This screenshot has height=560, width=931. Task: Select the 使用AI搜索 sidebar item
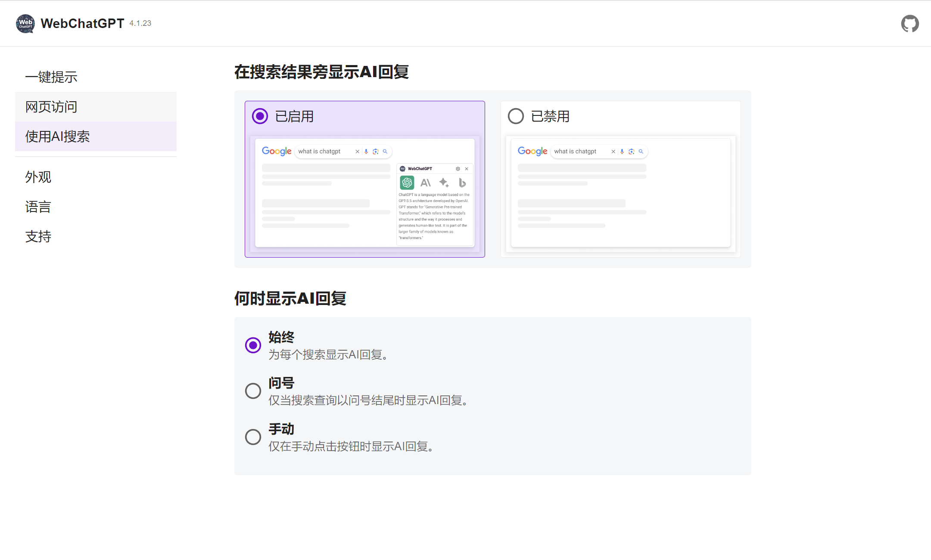[x=96, y=136]
